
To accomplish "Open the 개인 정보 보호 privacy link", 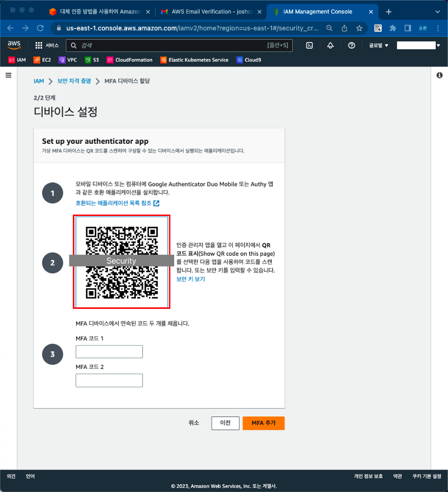I will (368, 476).
